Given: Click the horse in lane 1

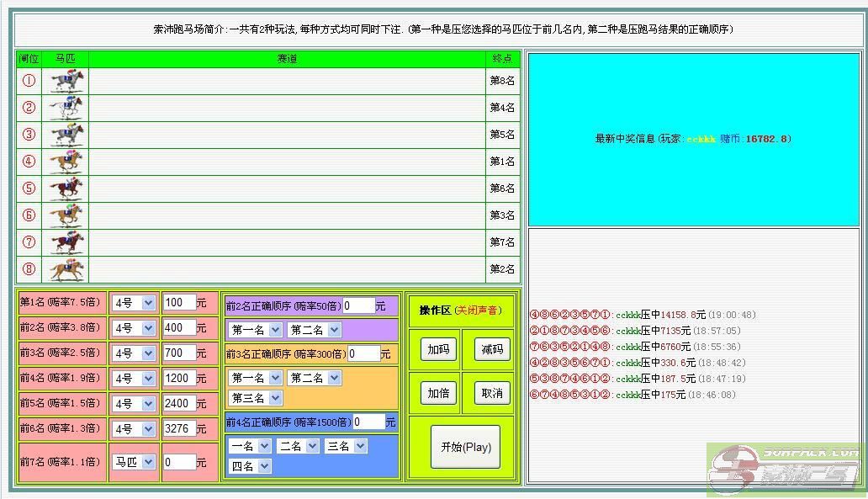Looking at the screenshot, I should (66, 81).
